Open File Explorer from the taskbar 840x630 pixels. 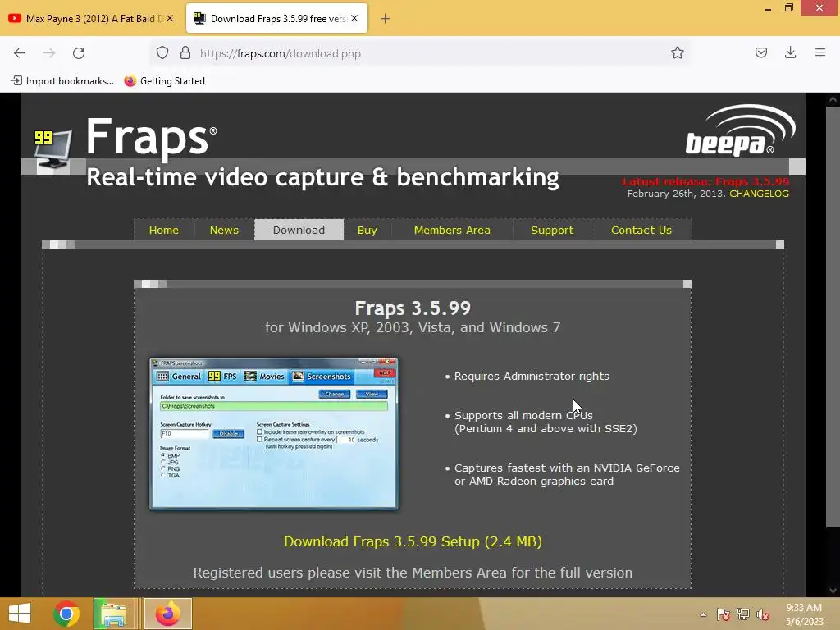click(113, 614)
